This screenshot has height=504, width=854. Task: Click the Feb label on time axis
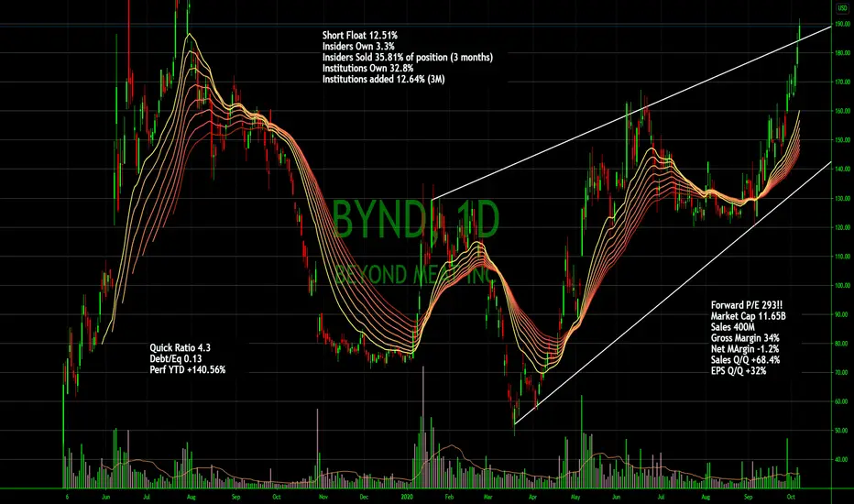[x=449, y=497]
